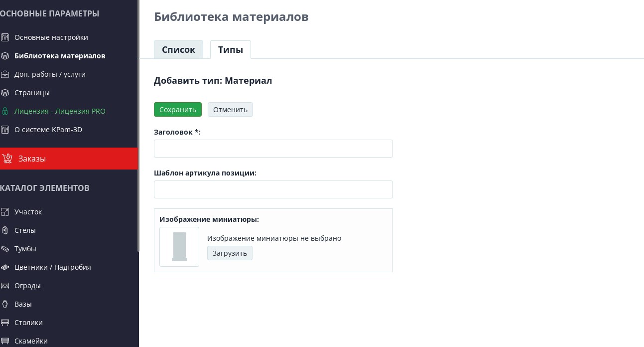Screen dimensions: 644x347
Task: Focus the Заголовок input field
Action: 273,149
